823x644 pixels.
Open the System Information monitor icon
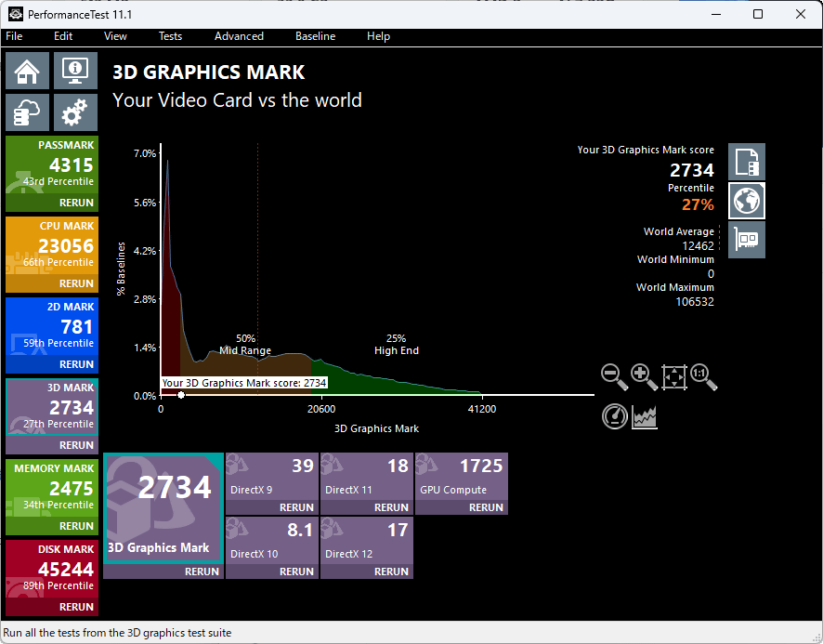pyautogui.click(x=75, y=72)
